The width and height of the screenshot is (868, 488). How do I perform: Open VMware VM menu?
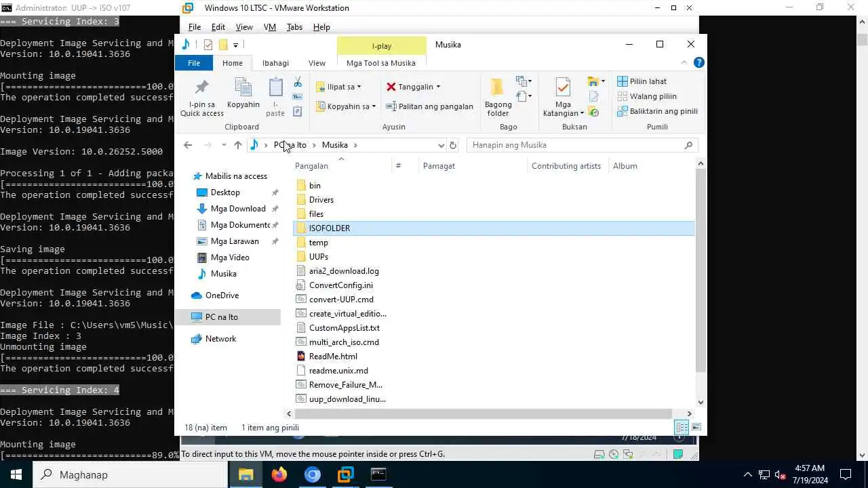[269, 27]
